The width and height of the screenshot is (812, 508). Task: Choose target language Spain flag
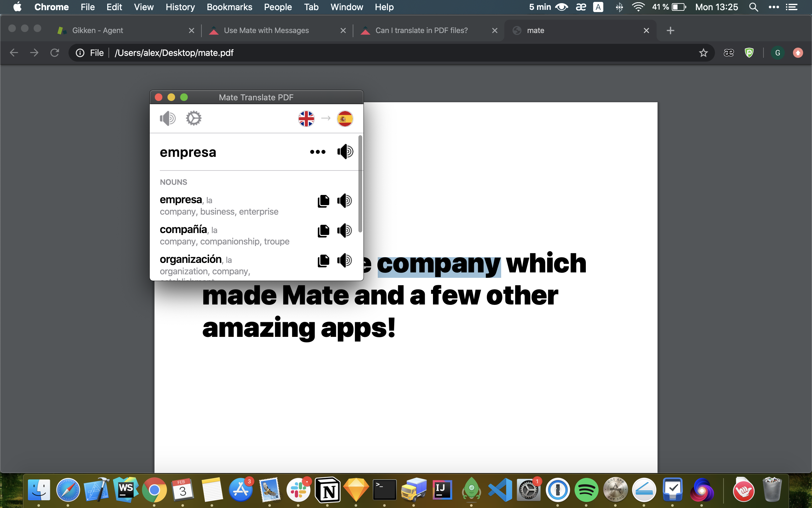pos(345,119)
